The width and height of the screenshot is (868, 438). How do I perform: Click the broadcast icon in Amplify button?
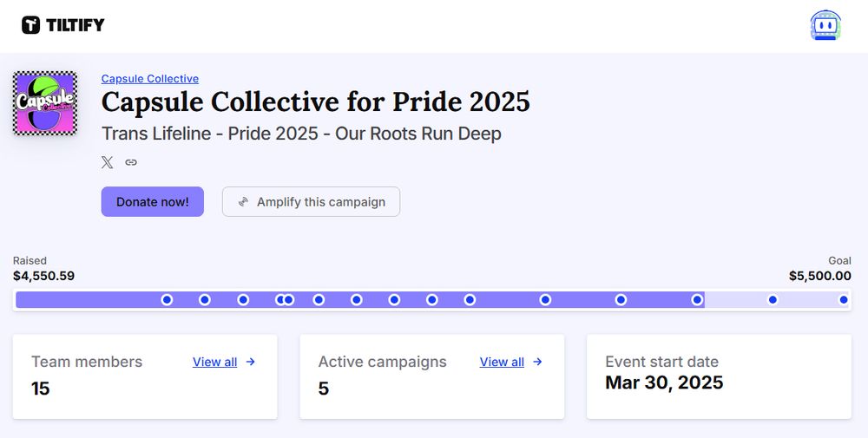(243, 202)
